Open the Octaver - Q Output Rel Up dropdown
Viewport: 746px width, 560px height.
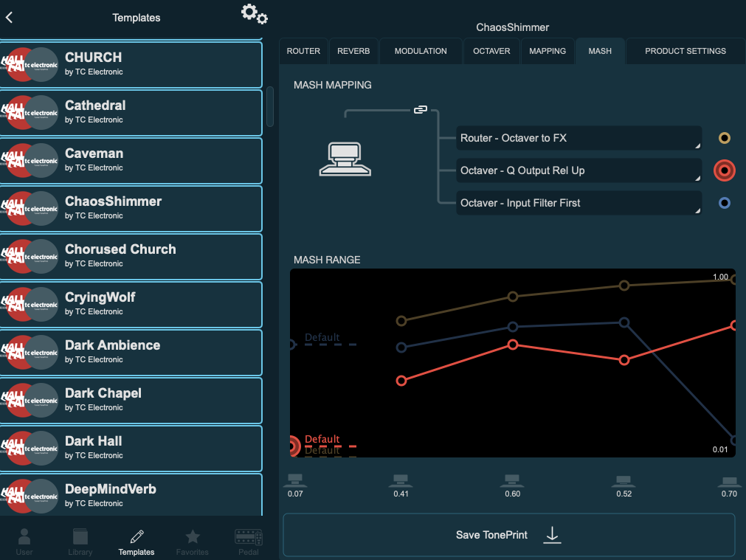[579, 170]
